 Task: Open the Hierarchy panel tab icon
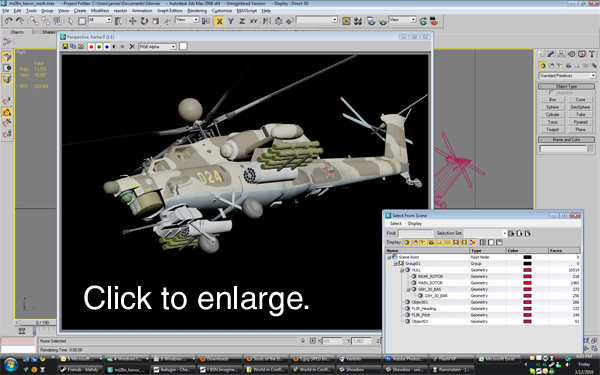[561, 54]
